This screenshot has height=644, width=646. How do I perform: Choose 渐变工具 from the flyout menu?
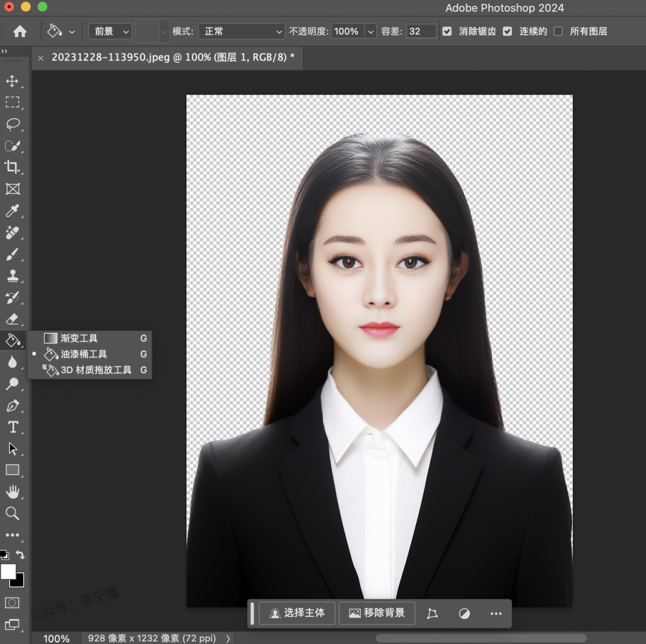pyautogui.click(x=79, y=338)
